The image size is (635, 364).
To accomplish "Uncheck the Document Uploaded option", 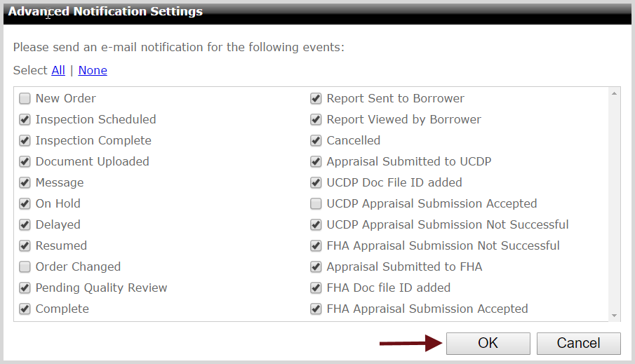I will [25, 162].
